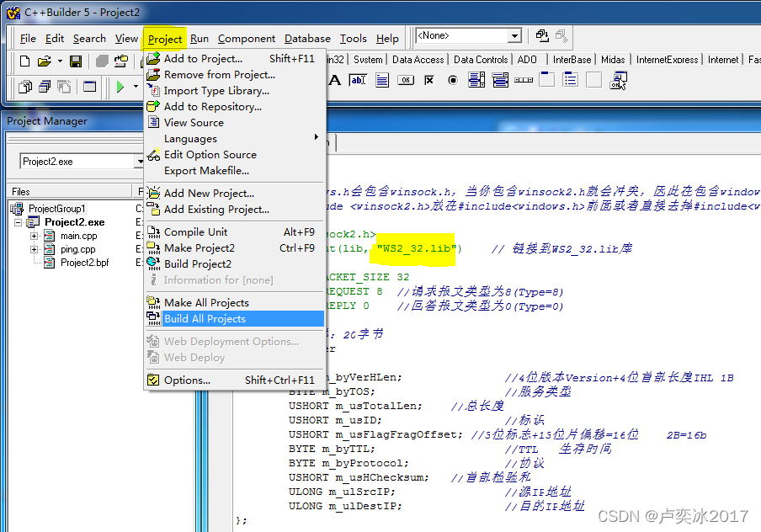Screen dimensions: 761x532
Task: Expand the ping.cpp tree node
Action: pyautogui.click(x=34, y=249)
